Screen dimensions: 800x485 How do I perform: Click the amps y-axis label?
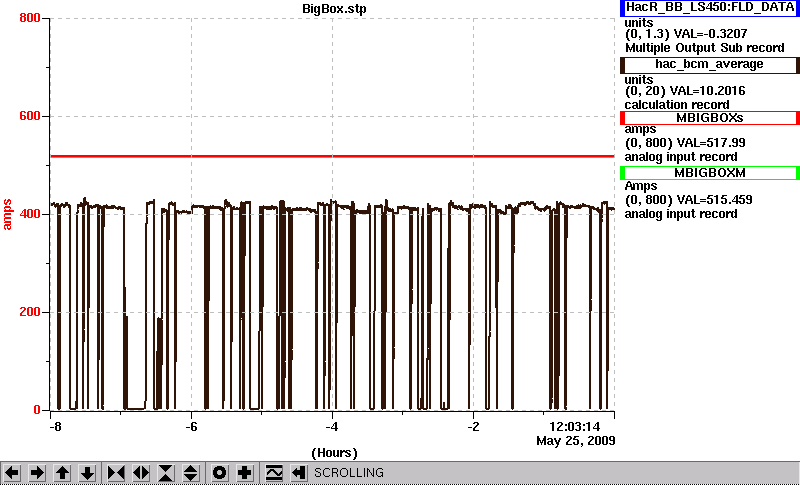pyautogui.click(x=8, y=215)
